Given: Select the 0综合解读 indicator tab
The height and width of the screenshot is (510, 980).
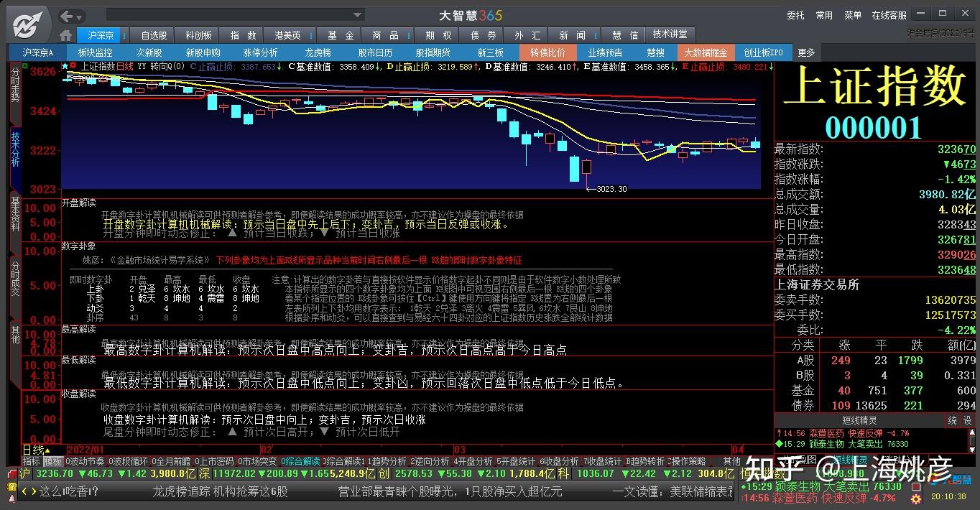Looking at the screenshot, I should tap(300, 461).
